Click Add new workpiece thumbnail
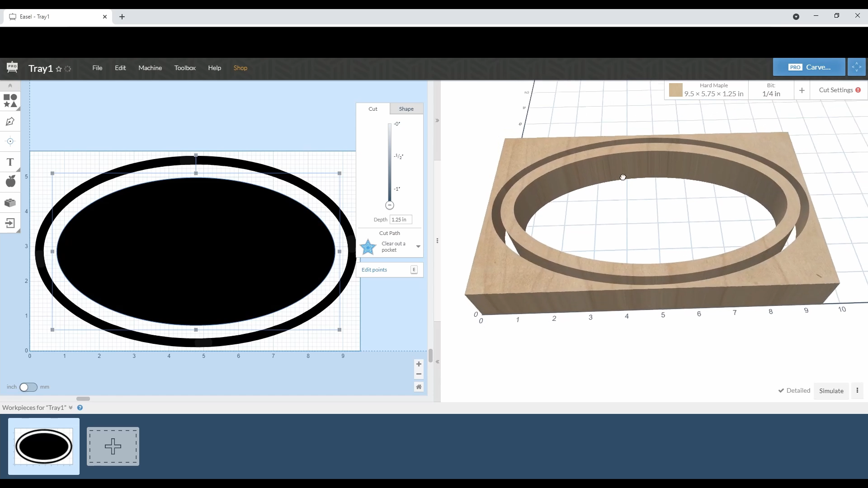This screenshot has width=868, height=488. (x=113, y=446)
